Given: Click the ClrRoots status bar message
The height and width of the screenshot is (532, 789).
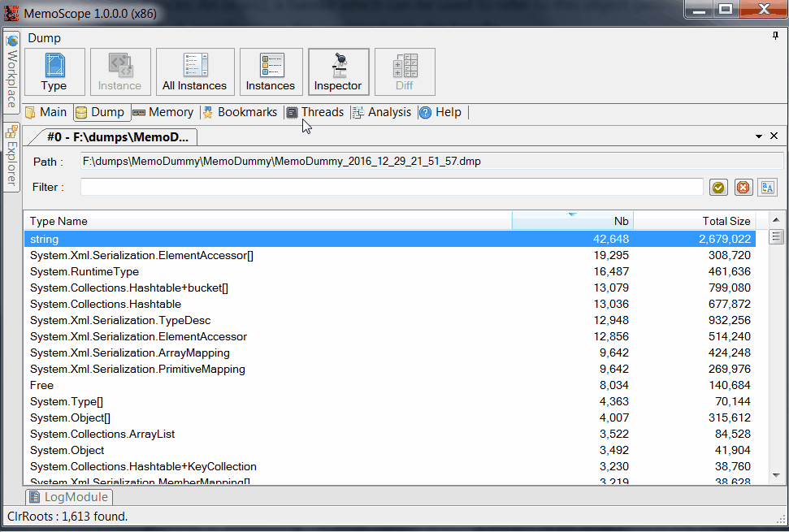Looking at the screenshot, I should [x=67, y=517].
